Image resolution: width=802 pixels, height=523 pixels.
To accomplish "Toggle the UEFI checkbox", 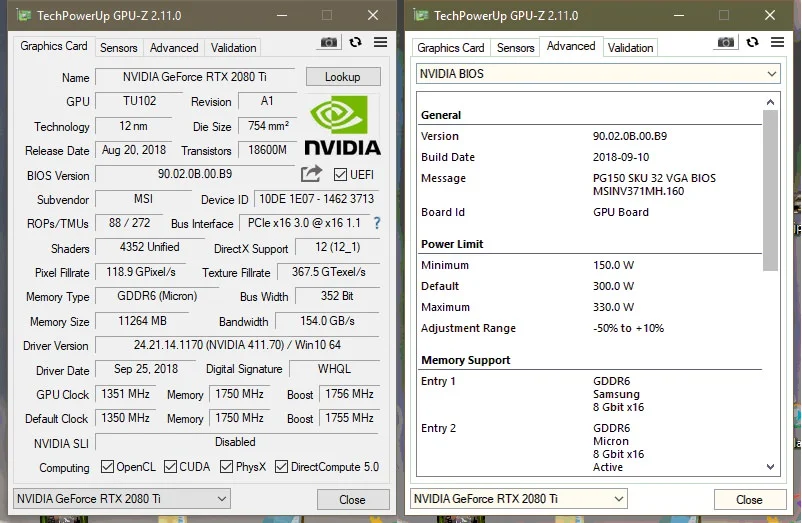I will 340,175.
